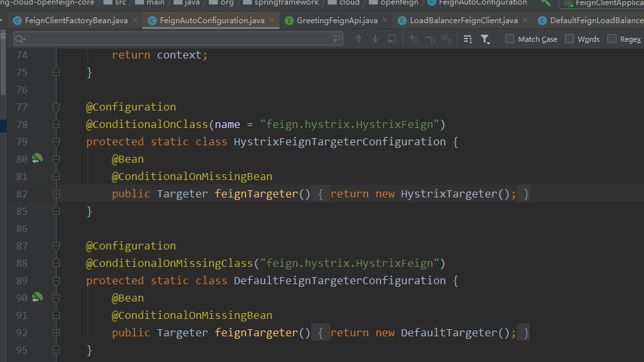
Task: Collapse DefaultFeignTargeterConfiguration class at line 89
Action: (x=57, y=280)
